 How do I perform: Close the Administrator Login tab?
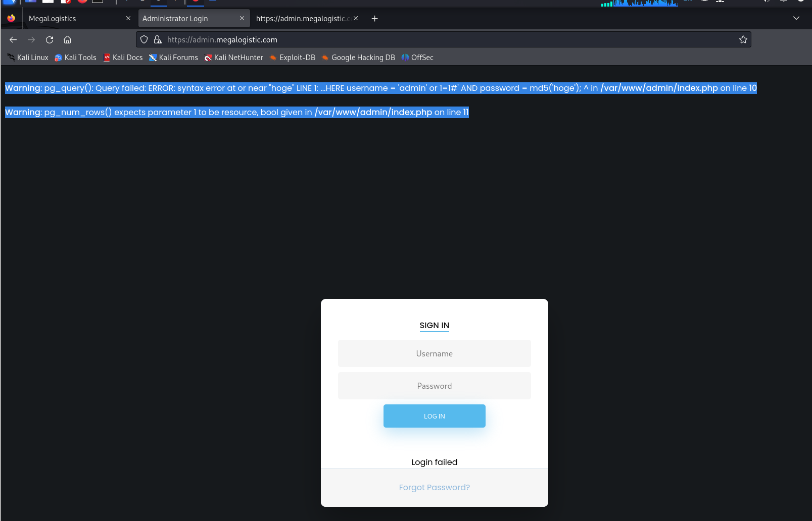242,19
